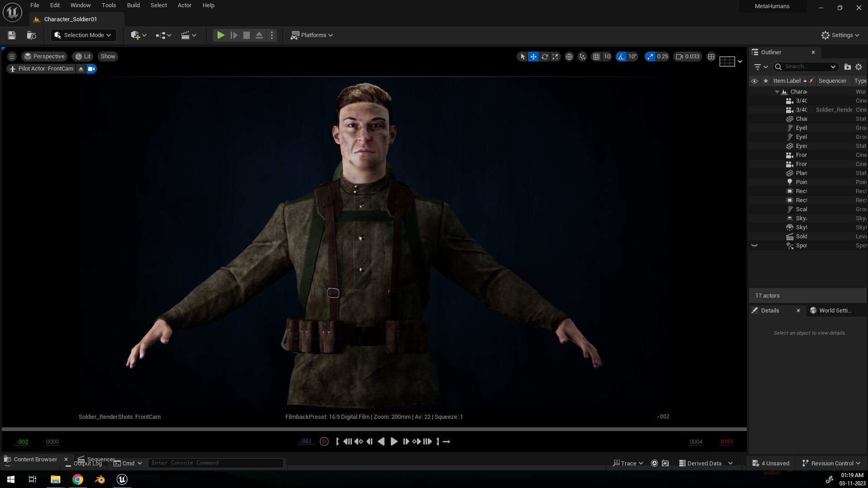Expand the Platforms dropdown
The width and height of the screenshot is (868, 488).
[x=312, y=35]
